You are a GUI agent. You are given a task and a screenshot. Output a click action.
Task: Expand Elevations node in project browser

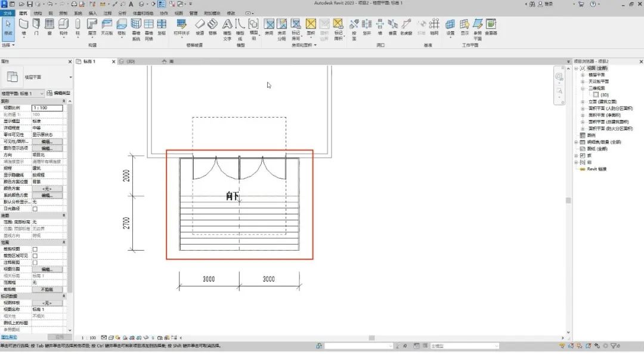[x=583, y=101]
